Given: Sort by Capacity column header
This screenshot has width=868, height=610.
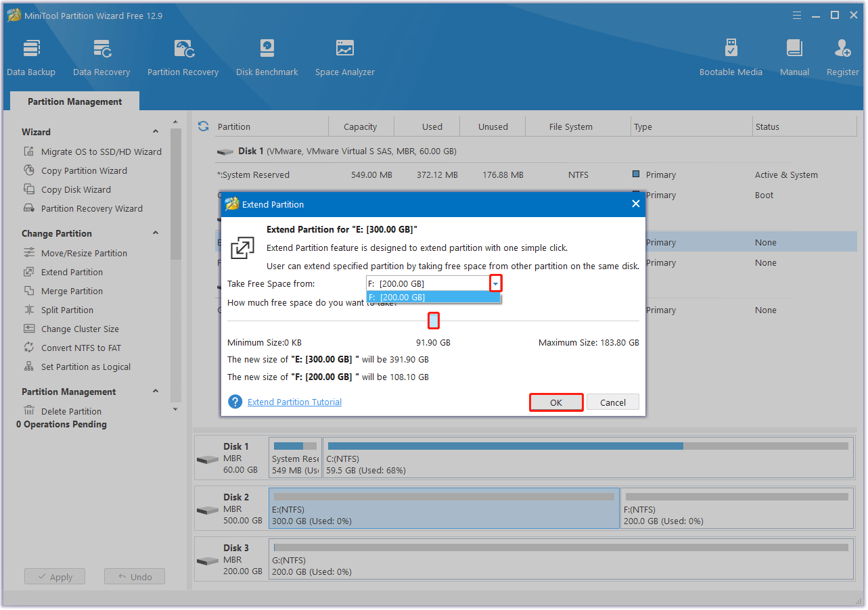Looking at the screenshot, I should click(x=361, y=126).
